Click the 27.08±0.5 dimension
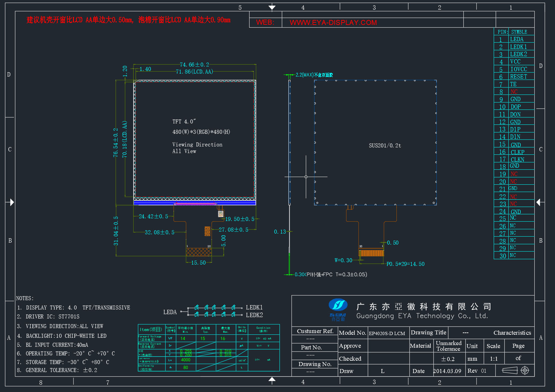Image resolution: width=555 pixels, height=392 pixels. click(x=234, y=230)
